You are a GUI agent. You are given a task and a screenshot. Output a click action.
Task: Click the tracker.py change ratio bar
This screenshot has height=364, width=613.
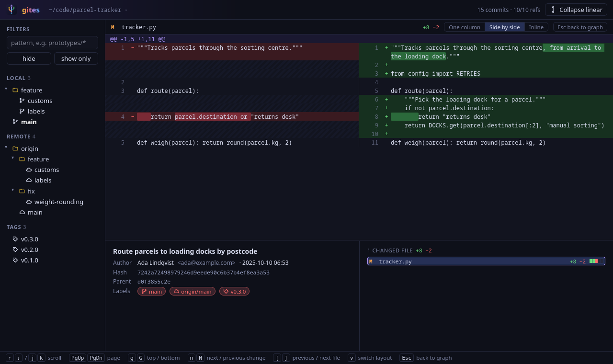(593, 261)
